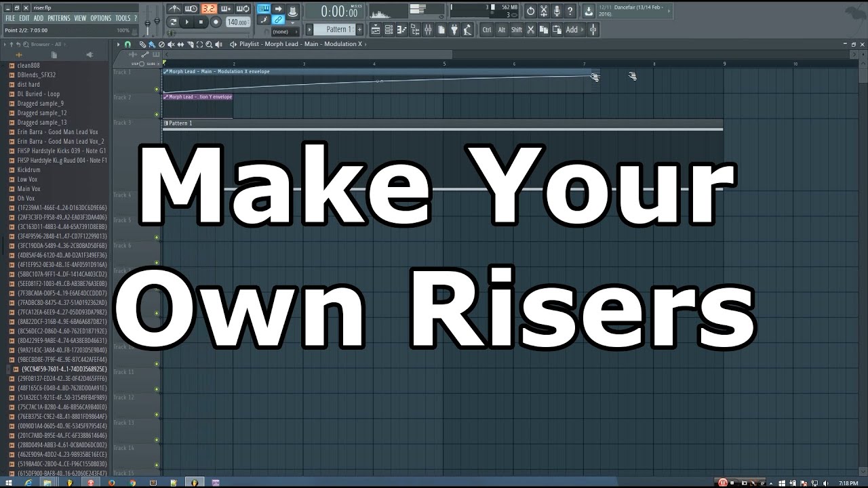Open the playlist options menu arrow
868x488 pixels.
pos(118,44)
